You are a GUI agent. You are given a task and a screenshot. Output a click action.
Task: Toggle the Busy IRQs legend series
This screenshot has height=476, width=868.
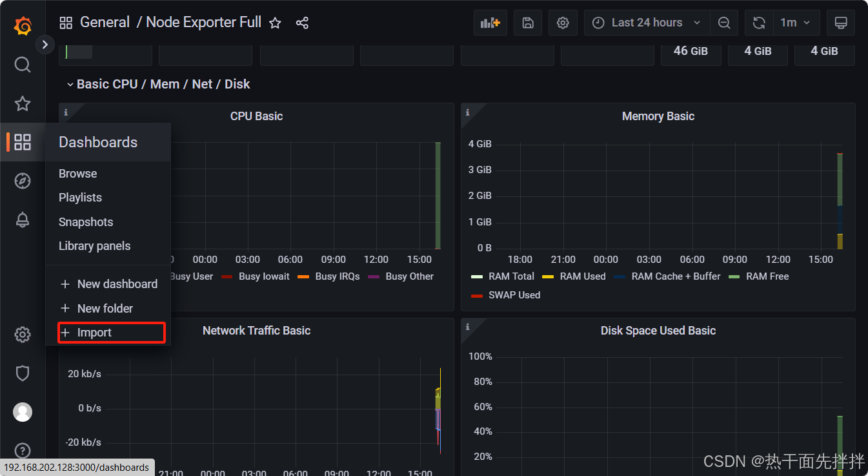click(338, 276)
